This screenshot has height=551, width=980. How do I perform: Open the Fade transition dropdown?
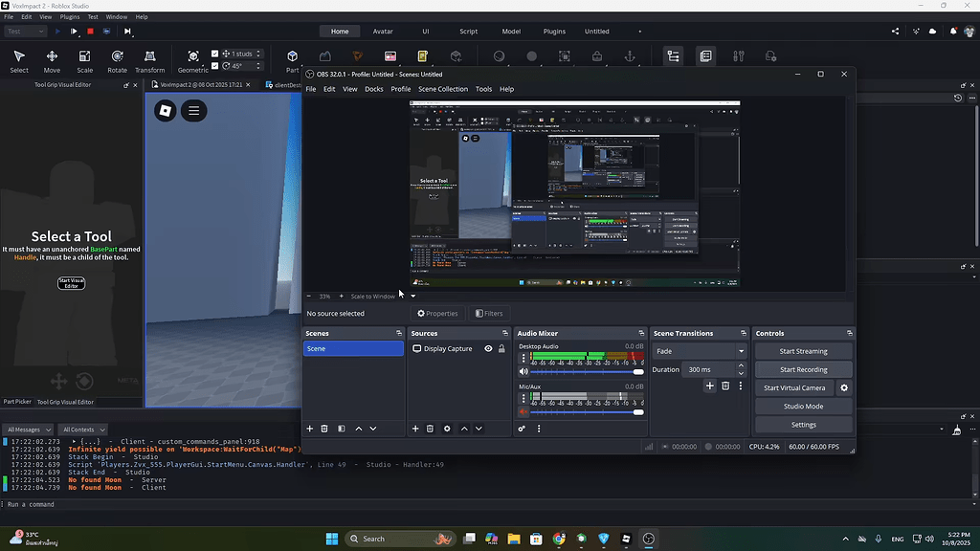700,351
